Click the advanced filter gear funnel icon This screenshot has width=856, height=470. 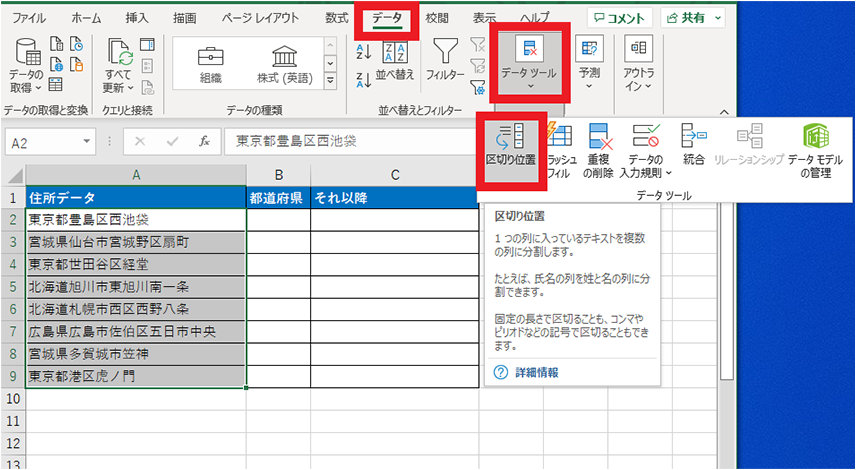pyautogui.click(x=478, y=87)
